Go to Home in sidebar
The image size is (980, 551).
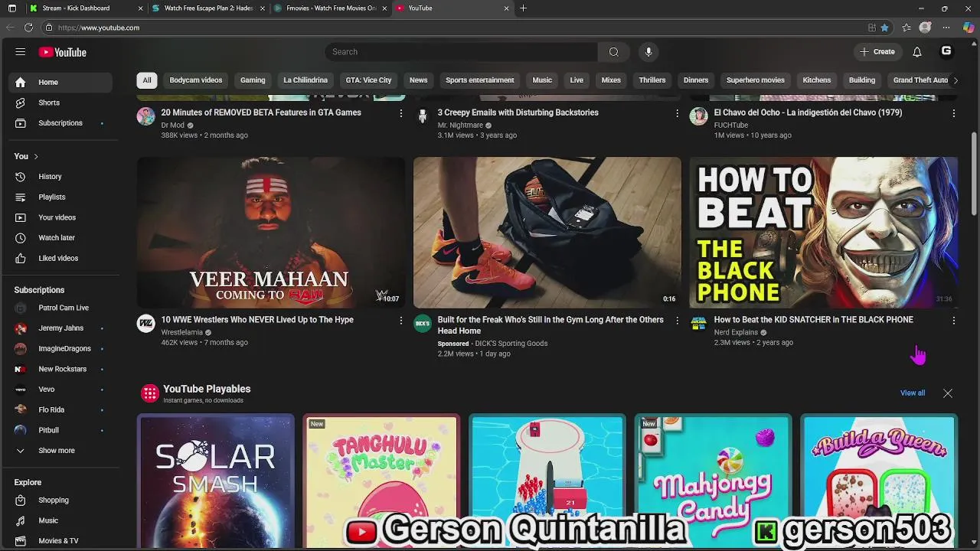click(60, 82)
